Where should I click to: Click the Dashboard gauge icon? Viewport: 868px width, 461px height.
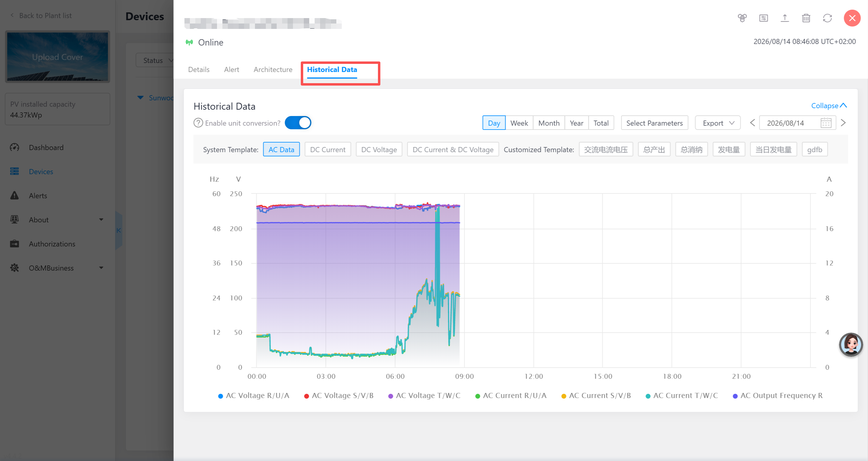(14, 147)
